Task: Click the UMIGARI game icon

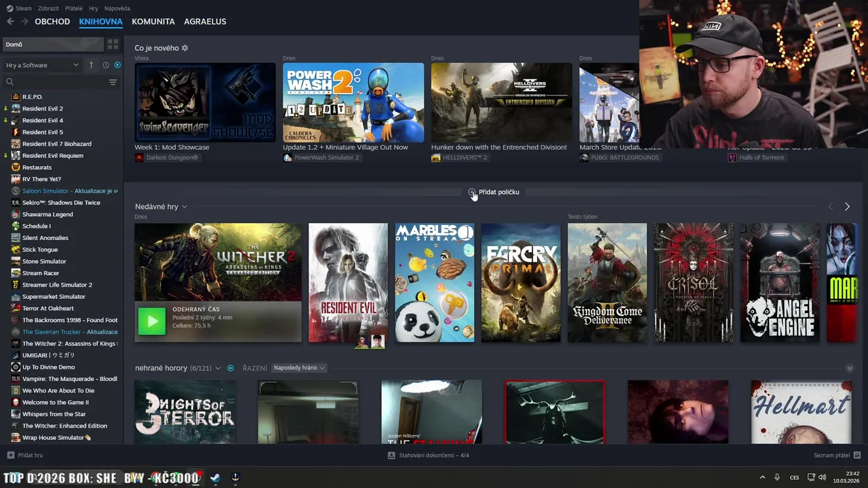Action: point(16,355)
